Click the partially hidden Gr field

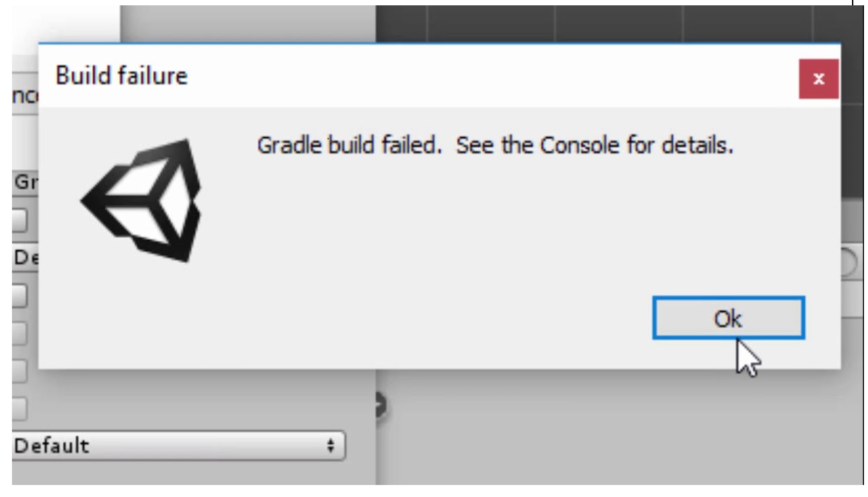coord(25,183)
